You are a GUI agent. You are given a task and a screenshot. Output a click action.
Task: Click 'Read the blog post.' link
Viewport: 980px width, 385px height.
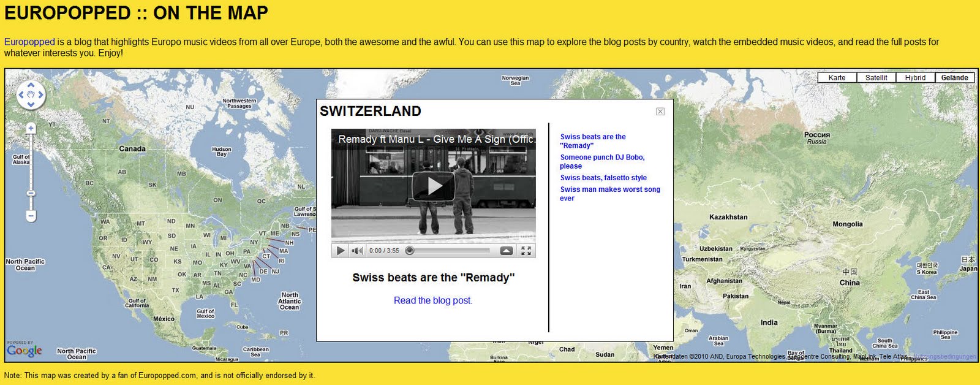click(x=433, y=300)
